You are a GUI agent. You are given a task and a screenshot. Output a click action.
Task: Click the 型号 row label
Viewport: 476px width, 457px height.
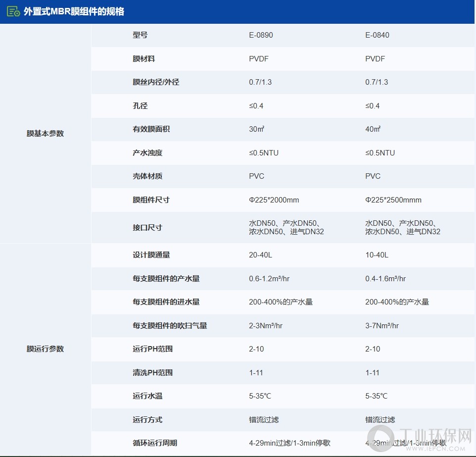[140, 35]
